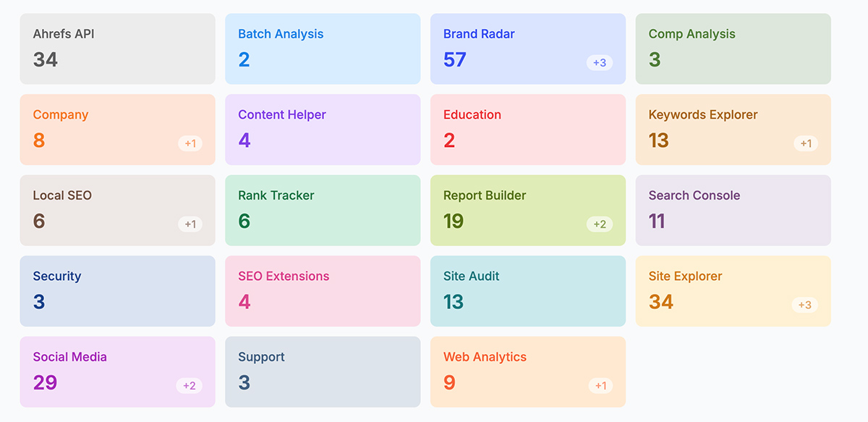Open the Site Audit card
Screen dimensions: 868x422
pos(528,291)
